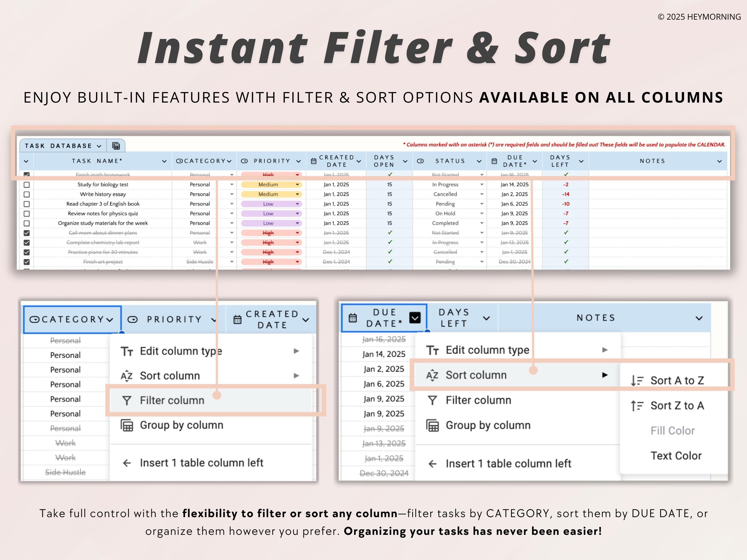Click Insert 1 table column left, Category menu
The width and height of the screenshot is (747, 560).
point(201,463)
